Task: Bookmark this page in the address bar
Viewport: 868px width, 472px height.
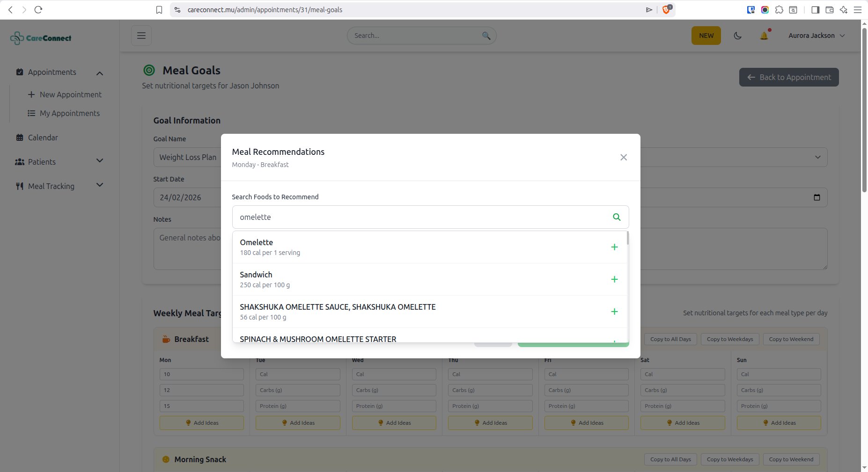Action: pyautogui.click(x=159, y=10)
